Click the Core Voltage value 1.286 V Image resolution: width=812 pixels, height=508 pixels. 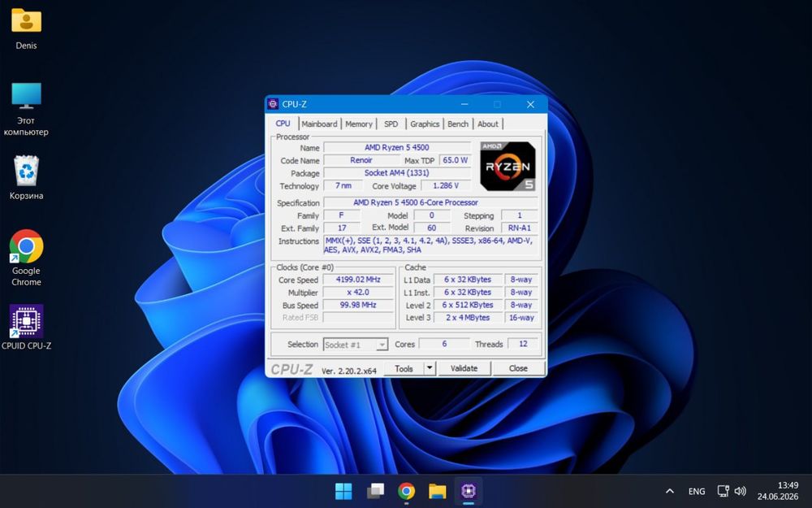(446, 185)
